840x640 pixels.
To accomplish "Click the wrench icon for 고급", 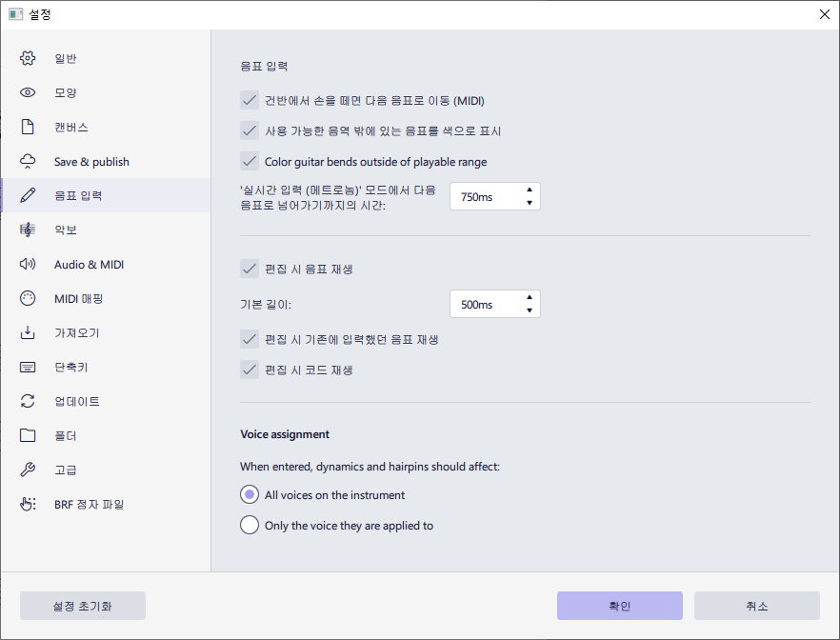I will pyautogui.click(x=28, y=470).
